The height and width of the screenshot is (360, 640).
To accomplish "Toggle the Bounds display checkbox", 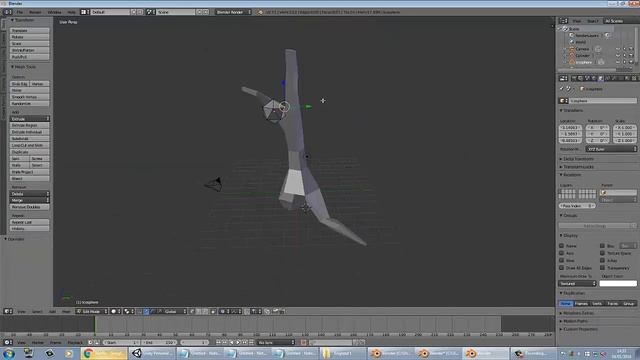I will click(x=602, y=246).
